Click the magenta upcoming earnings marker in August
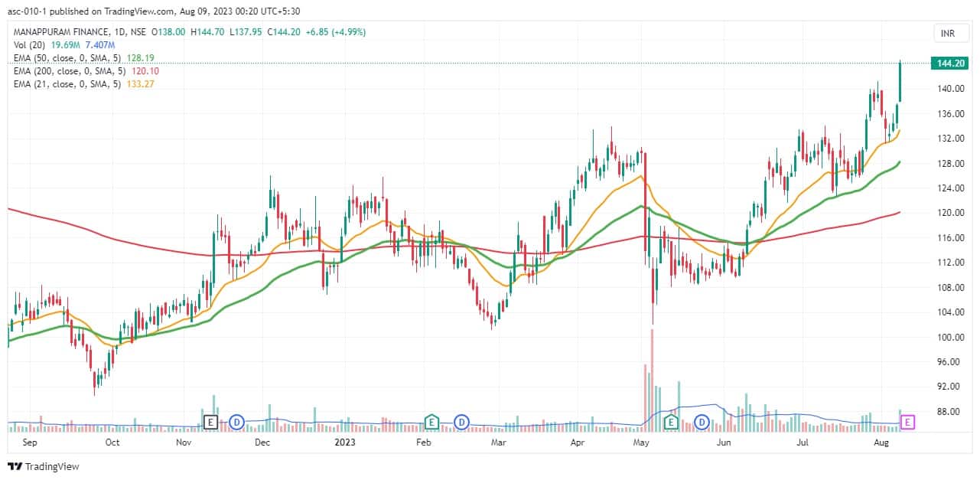The width and height of the screenshot is (980, 480). coord(908,422)
